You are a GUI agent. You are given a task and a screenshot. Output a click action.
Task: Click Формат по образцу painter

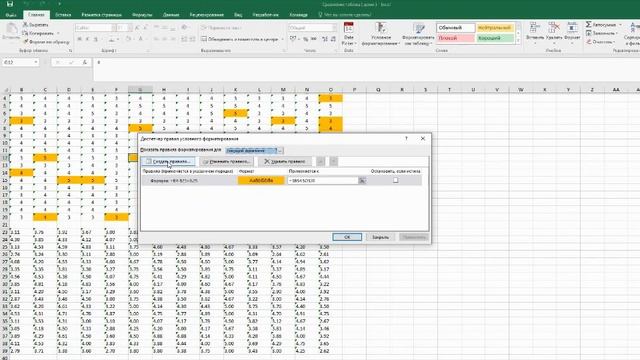point(46,42)
